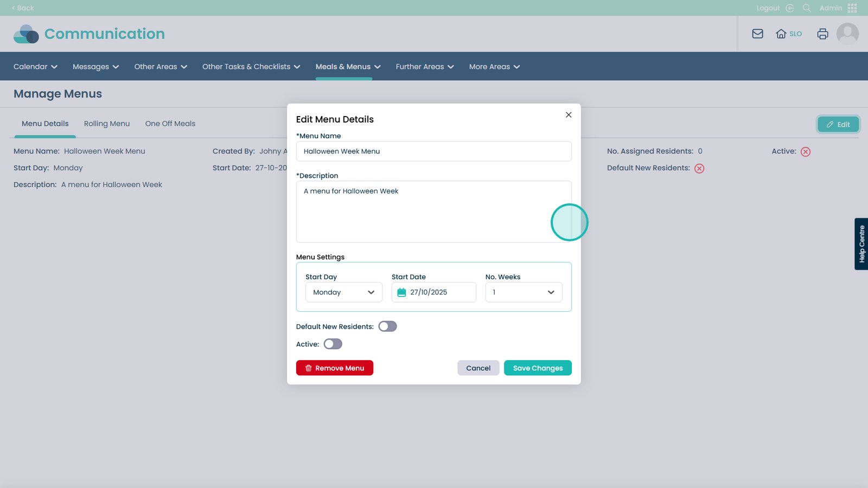Click into the Menu Name field
This screenshot has height=488, width=868.
tap(433, 151)
